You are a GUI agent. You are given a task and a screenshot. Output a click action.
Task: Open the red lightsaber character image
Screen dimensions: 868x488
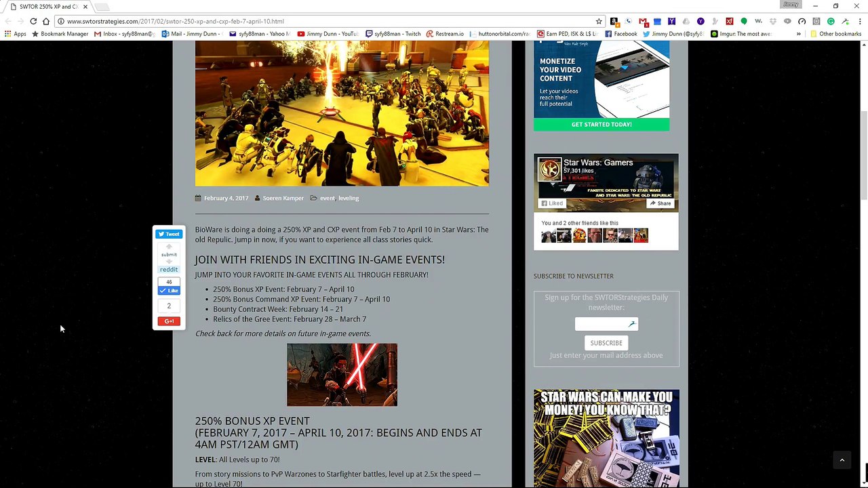[x=342, y=375]
